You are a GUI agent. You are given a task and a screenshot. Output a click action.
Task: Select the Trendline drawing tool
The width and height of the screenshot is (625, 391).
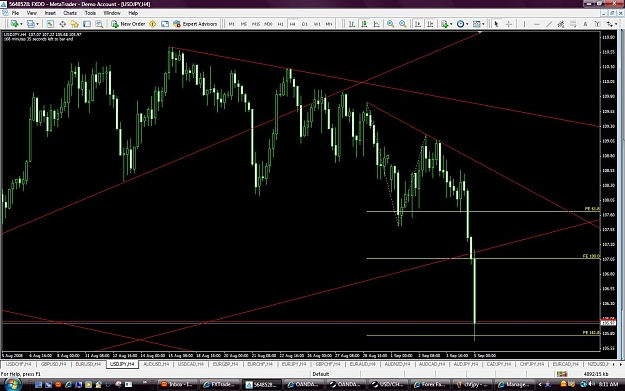548,24
